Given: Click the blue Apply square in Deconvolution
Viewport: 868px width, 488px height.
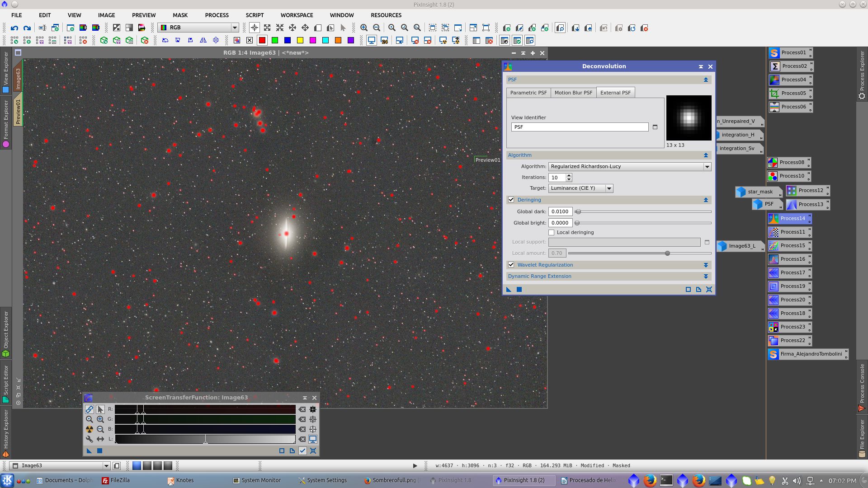Looking at the screenshot, I should coord(519,290).
